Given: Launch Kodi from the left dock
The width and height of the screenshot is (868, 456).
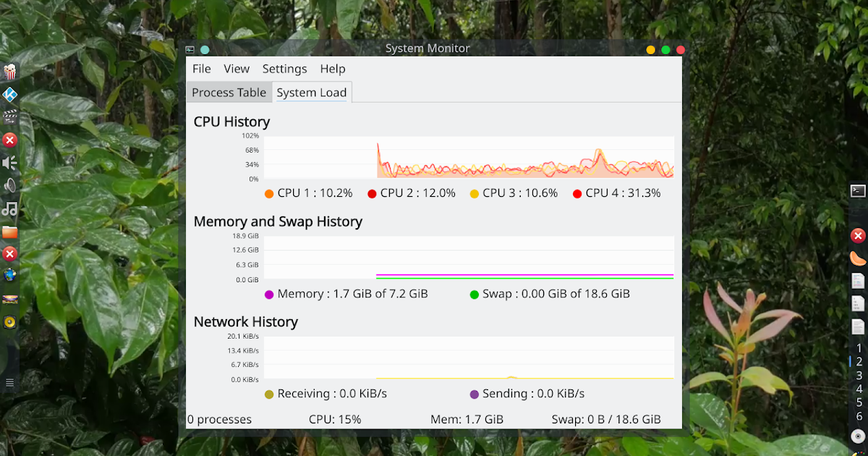Looking at the screenshot, I should [11, 94].
